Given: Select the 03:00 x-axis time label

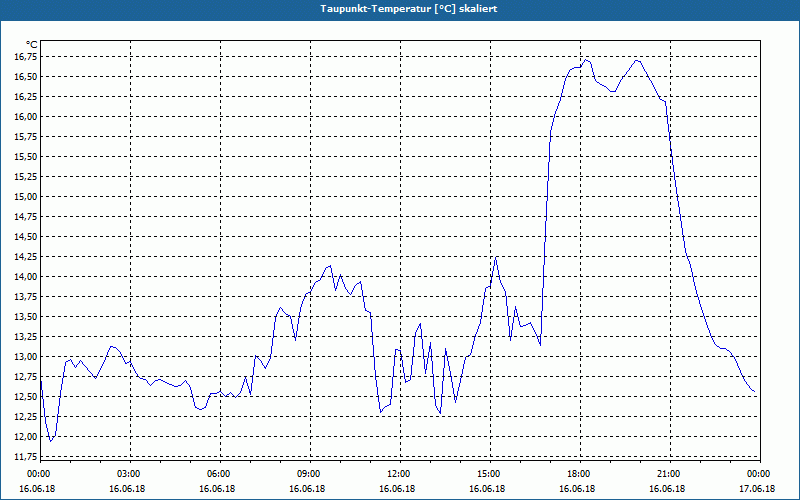Looking at the screenshot, I should (x=128, y=474).
